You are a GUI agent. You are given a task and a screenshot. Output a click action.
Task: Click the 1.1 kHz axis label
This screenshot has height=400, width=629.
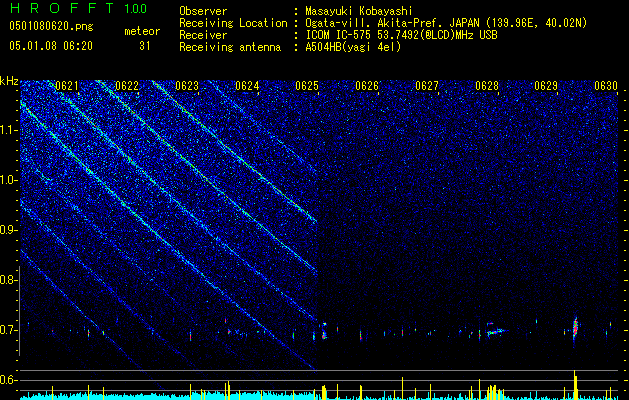(x=8, y=130)
